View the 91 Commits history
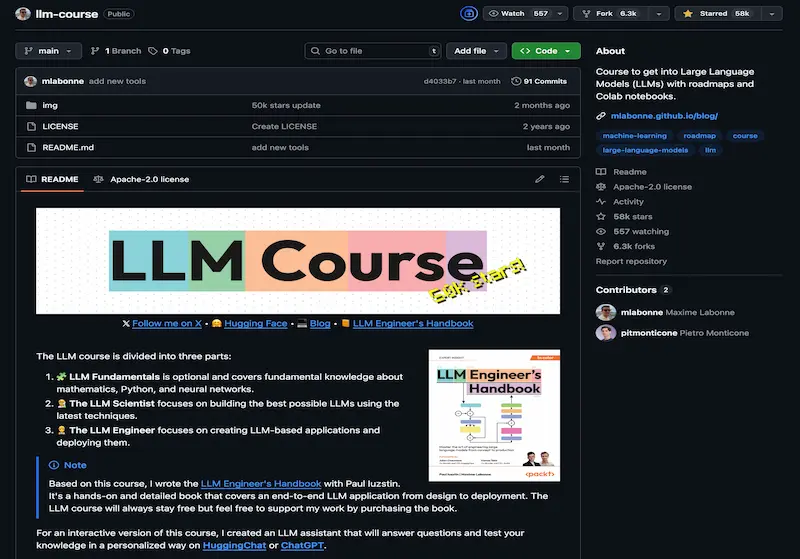Image resolution: width=800 pixels, height=559 pixels. (x=539, y=81)
